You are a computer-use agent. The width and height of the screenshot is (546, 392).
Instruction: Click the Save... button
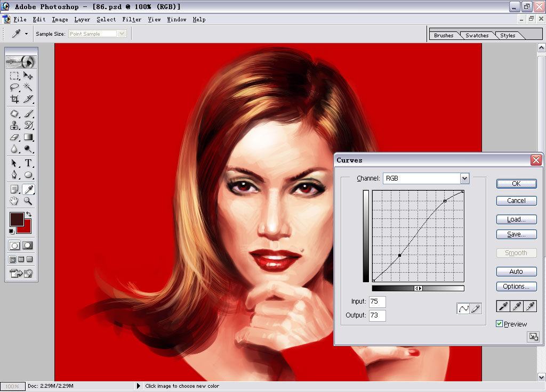point(516,234)
